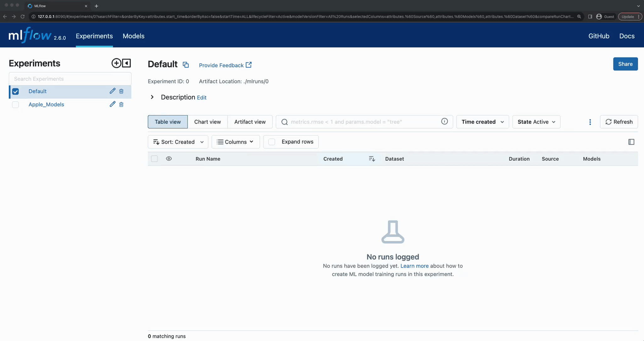Expand the Description section
The height and width of the screenshot is (341, 644).
(152, 97)
